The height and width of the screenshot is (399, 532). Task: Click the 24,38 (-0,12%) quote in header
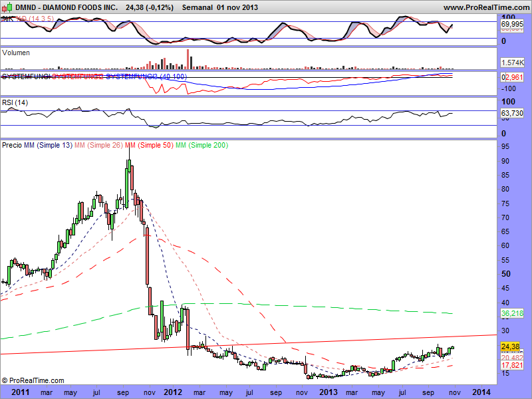coord(149,7)
